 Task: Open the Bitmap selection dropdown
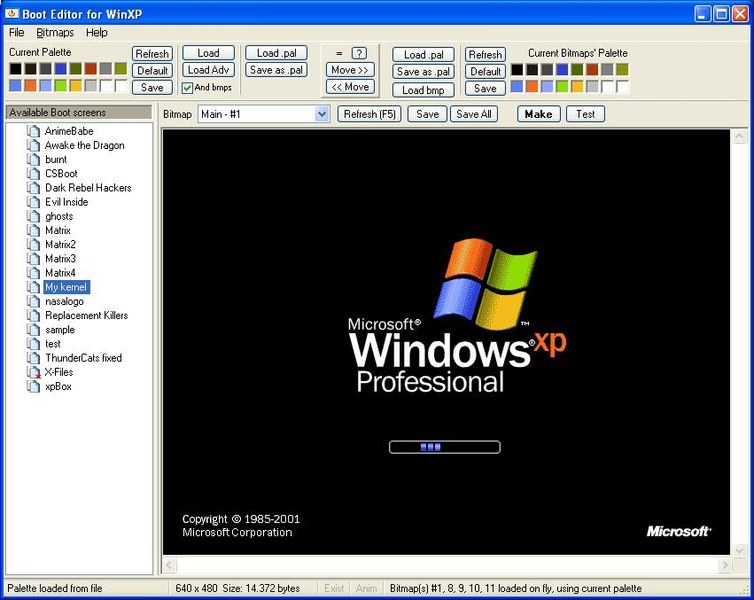[x=322, y=114]
